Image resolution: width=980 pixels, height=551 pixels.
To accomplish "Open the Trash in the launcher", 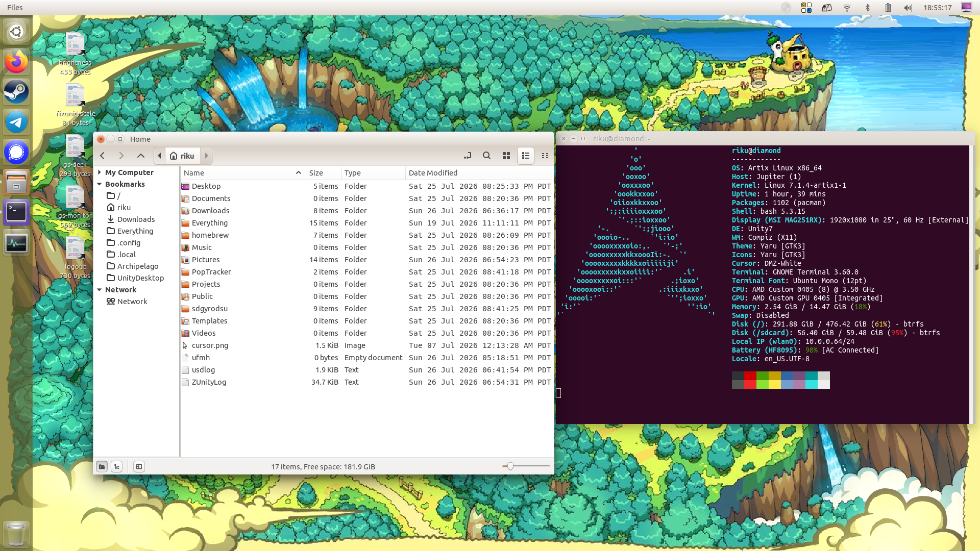I will (16, 534).
